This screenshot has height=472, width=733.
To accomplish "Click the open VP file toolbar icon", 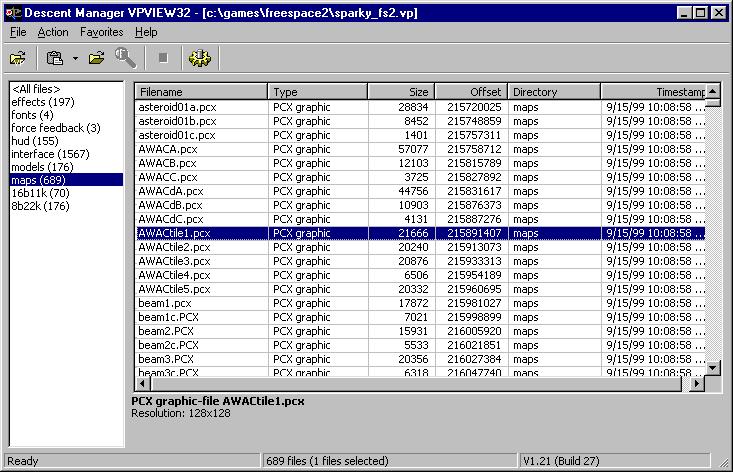I will point(18,58).
